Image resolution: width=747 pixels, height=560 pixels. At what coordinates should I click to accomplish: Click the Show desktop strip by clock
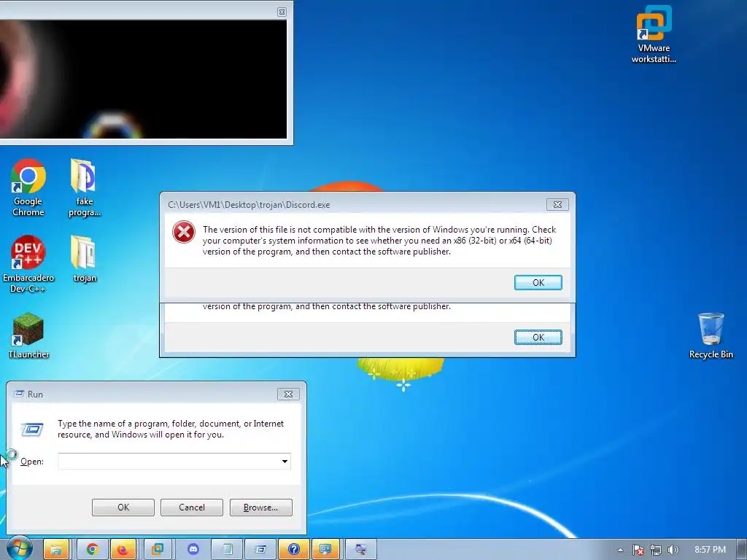pyautogui.click(x=743, y=550)
